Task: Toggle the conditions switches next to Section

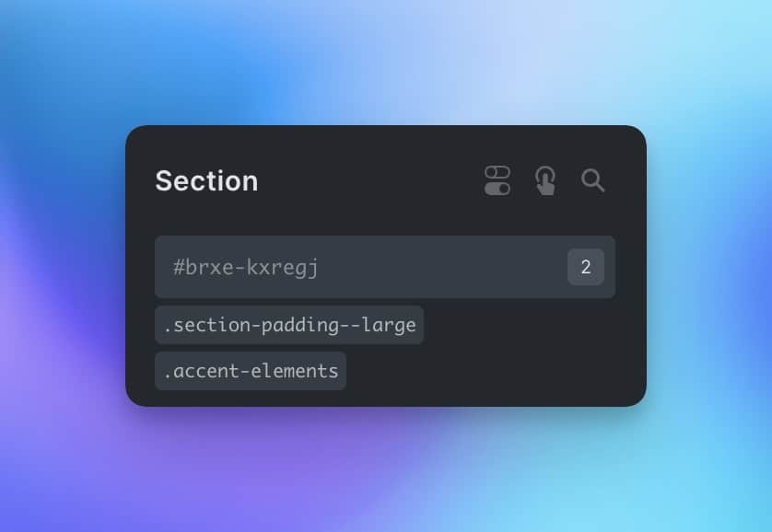Action: [x=497, y=180]
